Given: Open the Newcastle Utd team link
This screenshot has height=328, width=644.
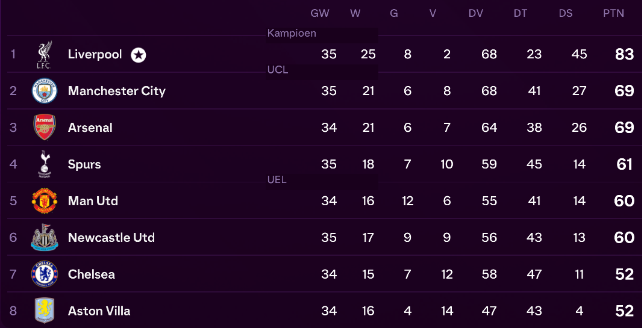Looking at the screenshot, I should (x=111, y=238).
